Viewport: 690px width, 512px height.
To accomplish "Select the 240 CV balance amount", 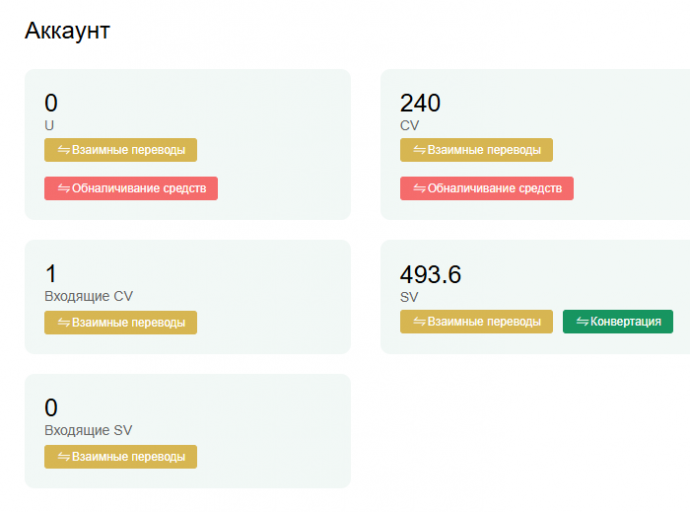I will pyautogui.click(x=420, y=103).
